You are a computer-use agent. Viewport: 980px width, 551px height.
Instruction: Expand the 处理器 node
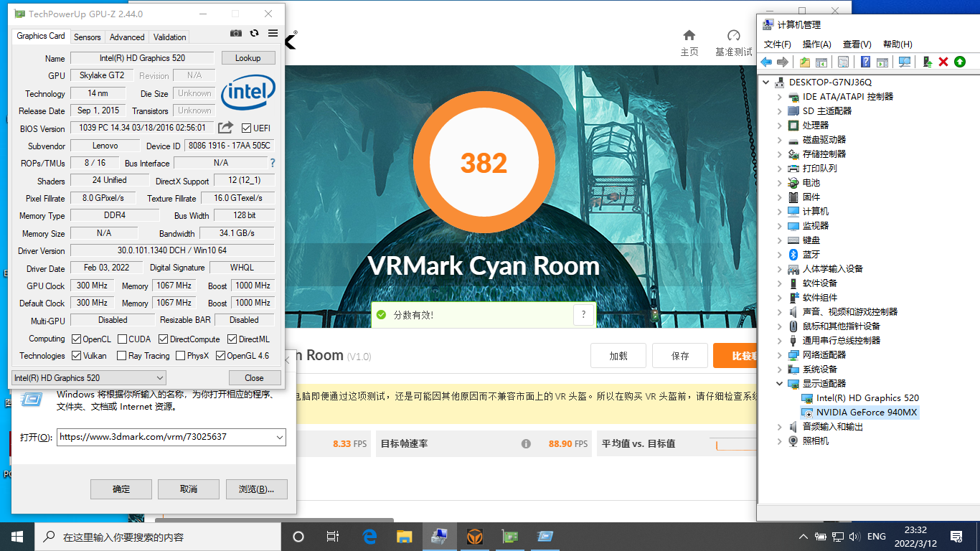tap(780, 125)
